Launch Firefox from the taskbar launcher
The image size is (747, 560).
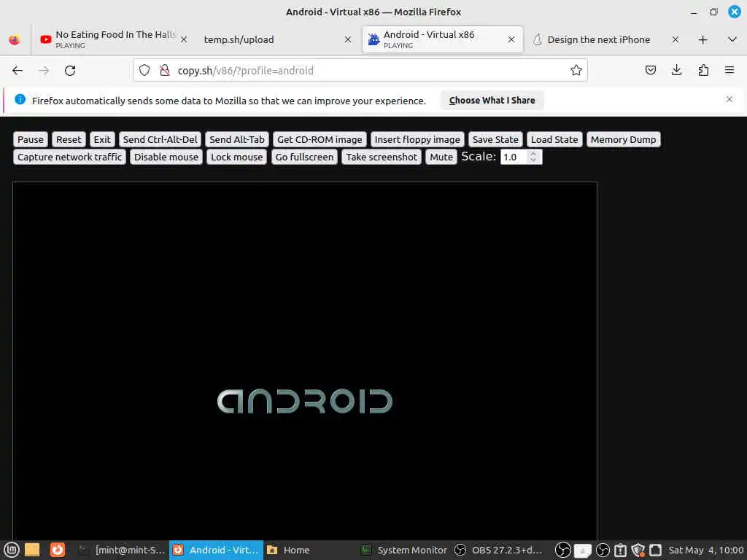click(58, 550)
